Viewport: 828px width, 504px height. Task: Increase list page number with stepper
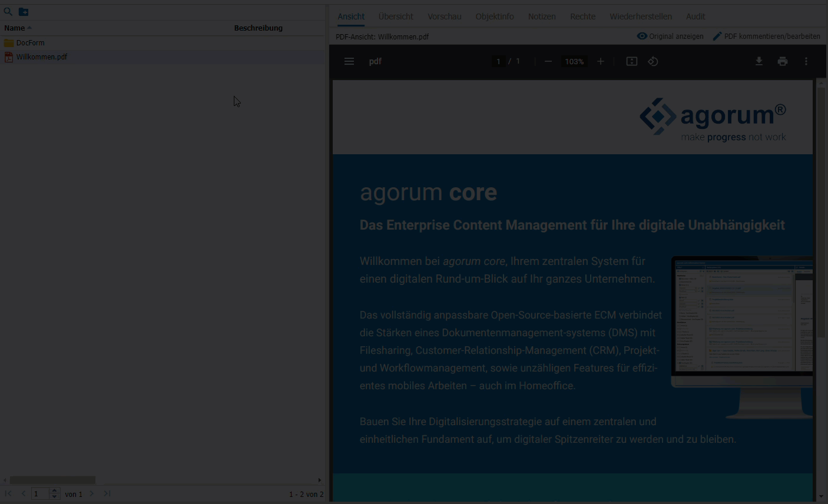pos(54,491)
